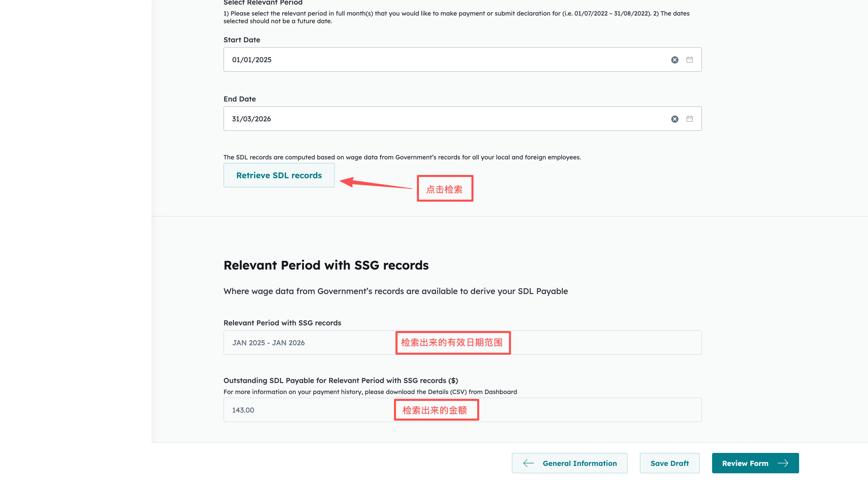The height and width of the screenshot is (483, 868).
Task: Focus the Start Date field showing 01/01/2025
Action: (438, 60)
